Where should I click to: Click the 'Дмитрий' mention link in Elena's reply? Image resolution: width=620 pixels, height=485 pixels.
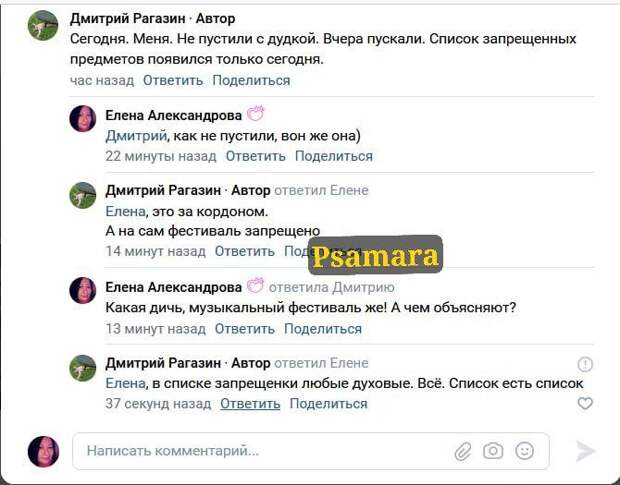[136, 136]
